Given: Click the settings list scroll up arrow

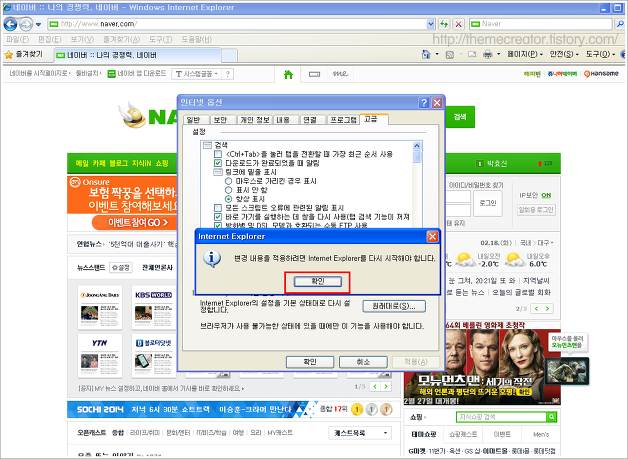Looking at the screenshot, I should click(417, 146).
